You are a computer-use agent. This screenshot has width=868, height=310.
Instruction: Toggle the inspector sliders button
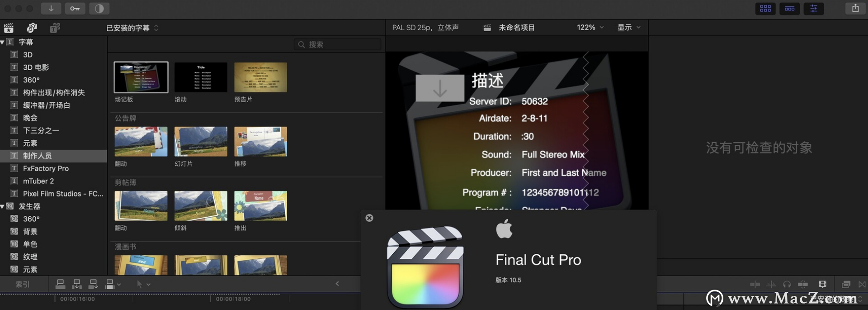click(x=814, y=8)
